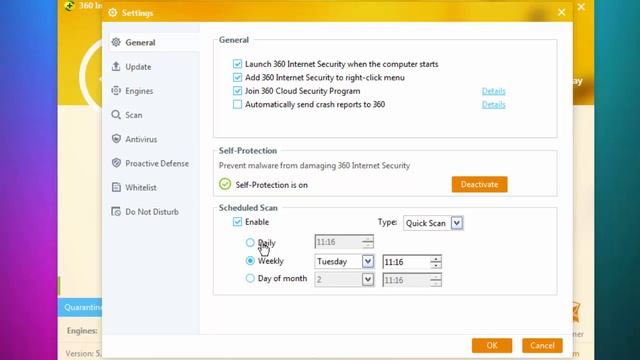Click the 360 logo in main window
This screenshot has width=640, height=360.
click(x=69, y=5)
